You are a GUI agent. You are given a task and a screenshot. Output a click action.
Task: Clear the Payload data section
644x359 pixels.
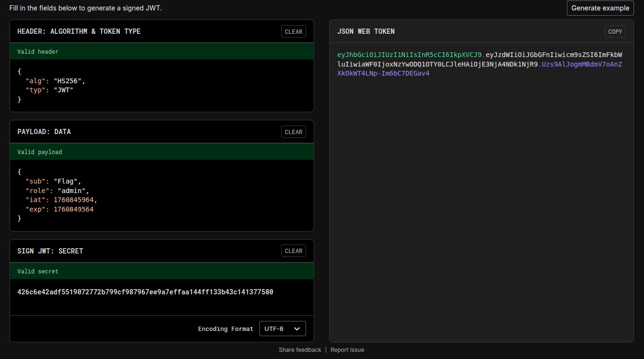(x=293, y=132)
